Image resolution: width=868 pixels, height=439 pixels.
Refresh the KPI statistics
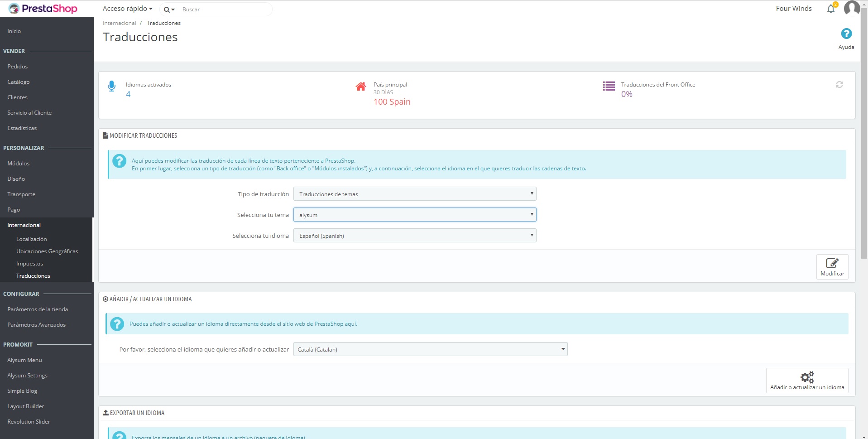[839, 85]
